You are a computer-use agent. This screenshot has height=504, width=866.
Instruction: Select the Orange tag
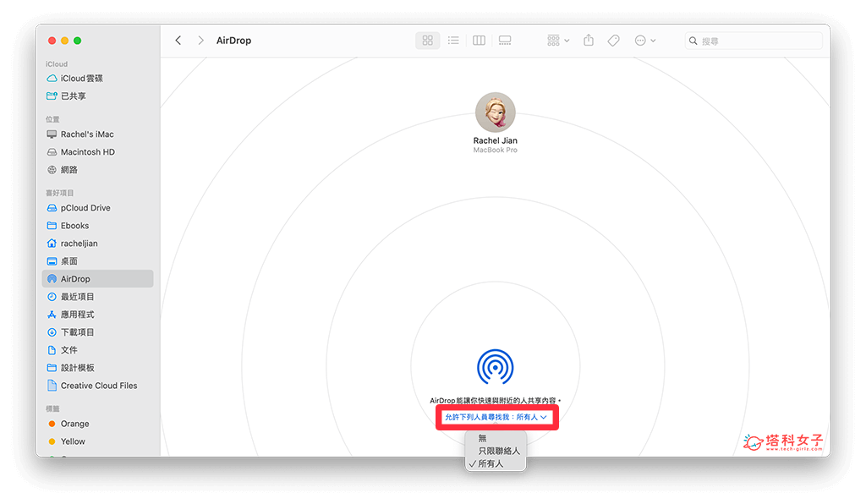point(98,424)
